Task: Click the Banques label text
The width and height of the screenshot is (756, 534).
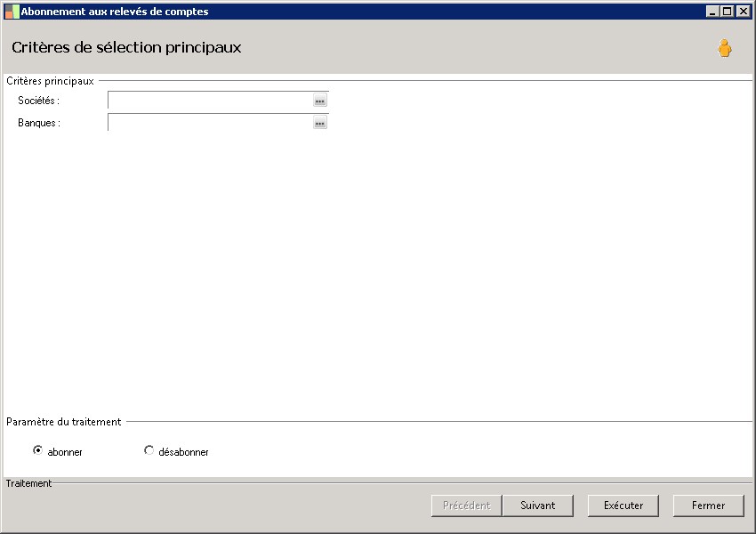Action: pos(39,123)
